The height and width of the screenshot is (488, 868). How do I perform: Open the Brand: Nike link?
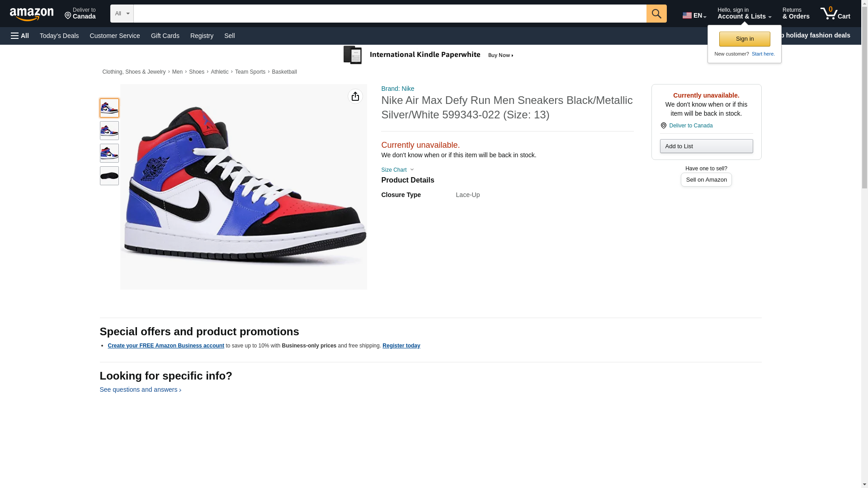click(x=397, y=89)
